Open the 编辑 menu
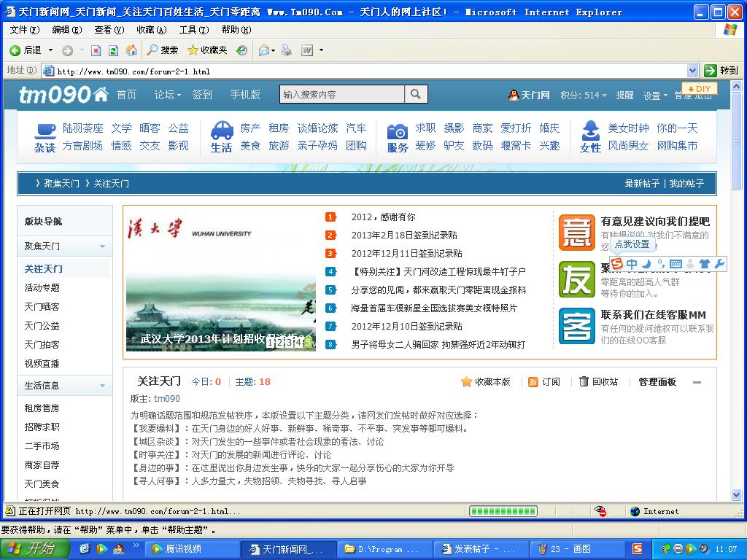747x560 pixels. click(x=66, y=29)
